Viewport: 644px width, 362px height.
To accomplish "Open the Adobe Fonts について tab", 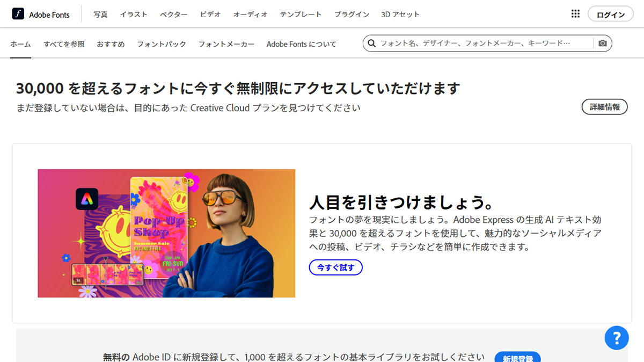I will 302,44.
